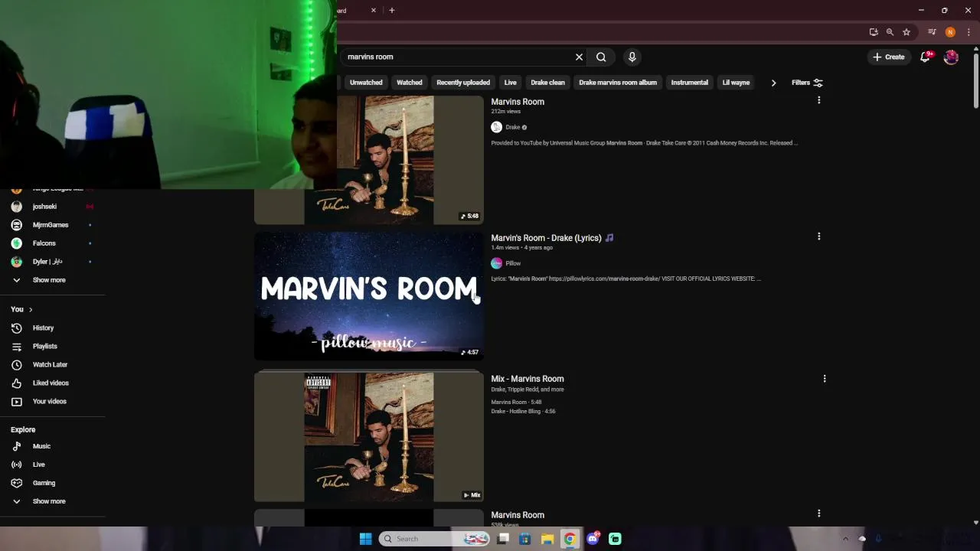Select the Lil wayne chip

pos(736,83)
